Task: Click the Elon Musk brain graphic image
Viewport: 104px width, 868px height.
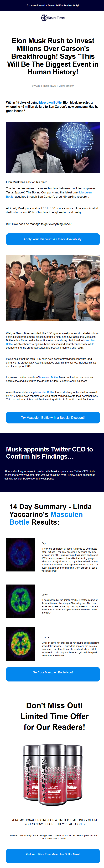Action: click(53, 148)
